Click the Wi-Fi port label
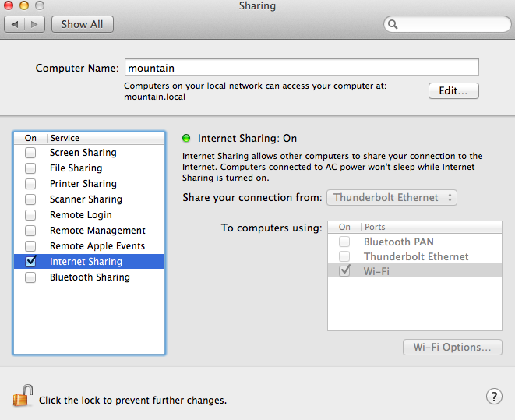The height and width of the screenshot is (420, 515). coord(376,271)
